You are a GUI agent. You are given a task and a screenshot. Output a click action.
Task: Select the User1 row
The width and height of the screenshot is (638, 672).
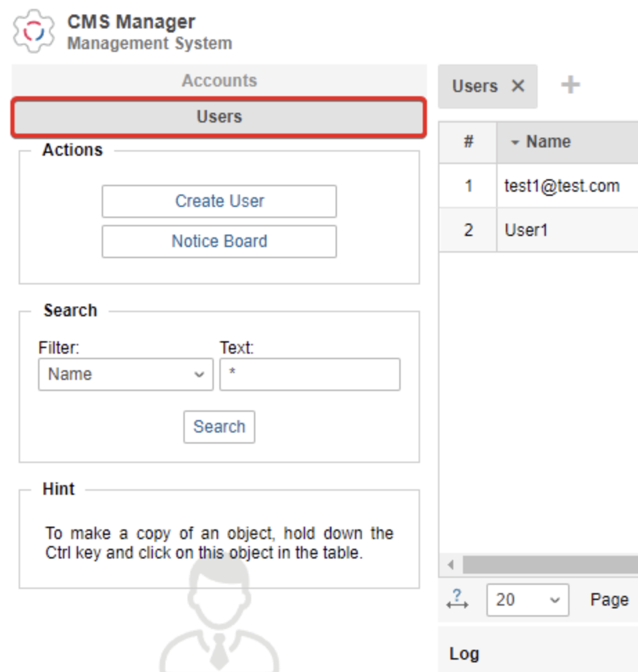click(x=538, y=230)
